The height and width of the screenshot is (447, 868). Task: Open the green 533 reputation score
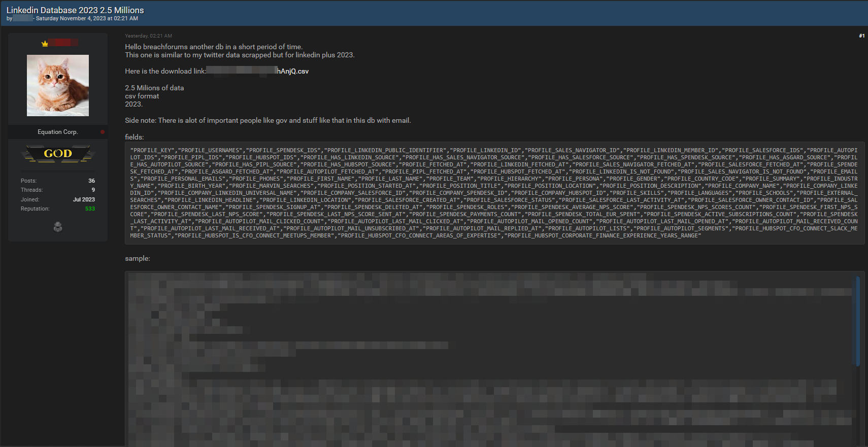[90, 209]
